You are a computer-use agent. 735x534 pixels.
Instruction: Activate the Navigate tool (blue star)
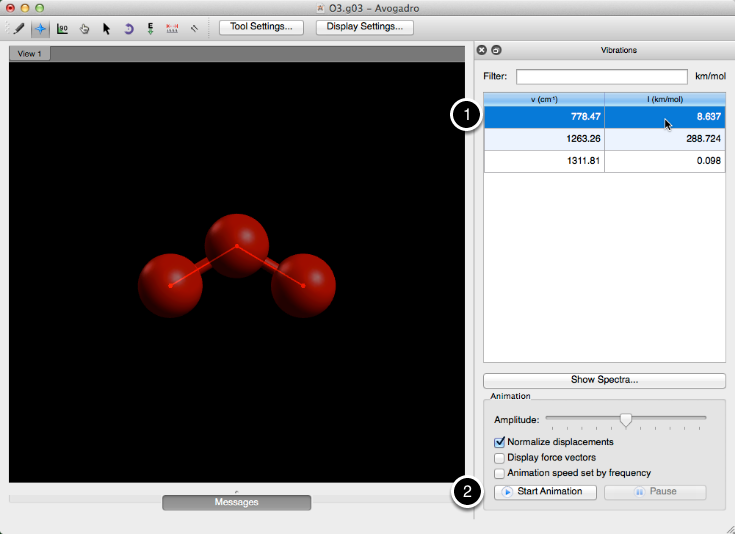pyautogui.click(x=41, y=28)
